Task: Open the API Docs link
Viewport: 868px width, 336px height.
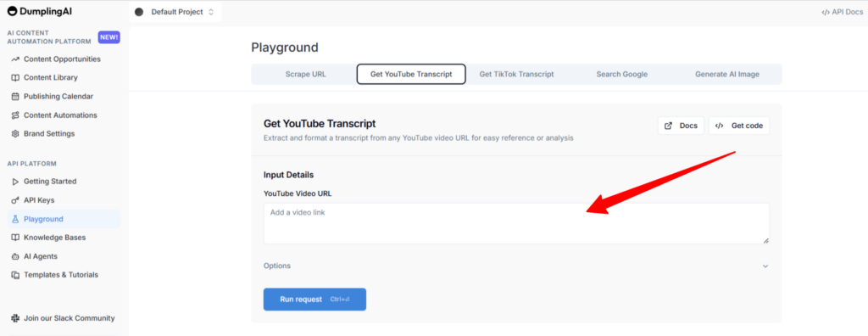Action: (842, 12)
